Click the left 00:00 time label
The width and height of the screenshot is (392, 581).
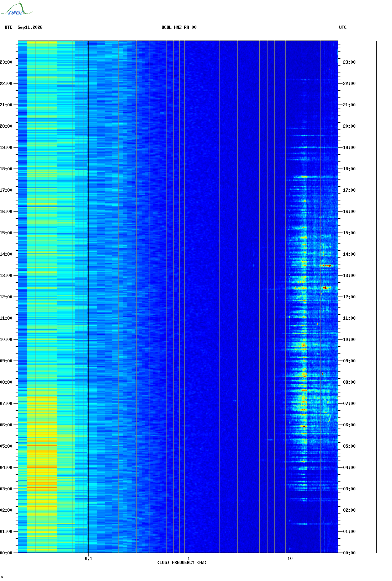tap(6, 553)
